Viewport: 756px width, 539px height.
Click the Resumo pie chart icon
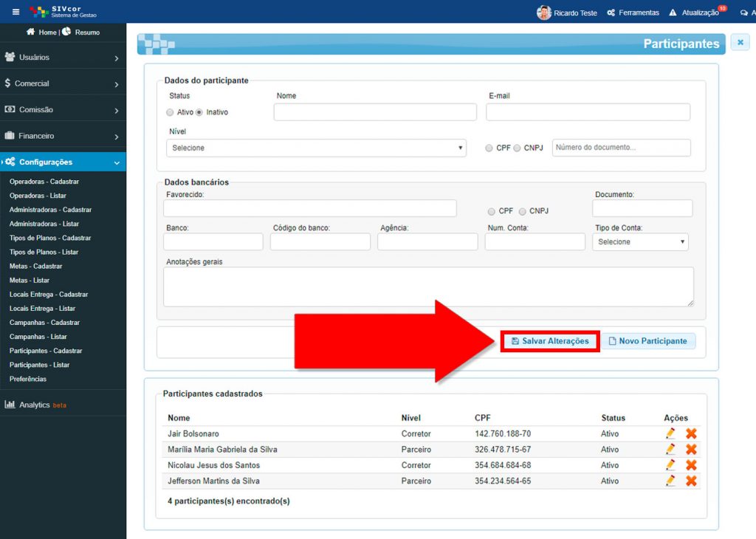[66, 31]
